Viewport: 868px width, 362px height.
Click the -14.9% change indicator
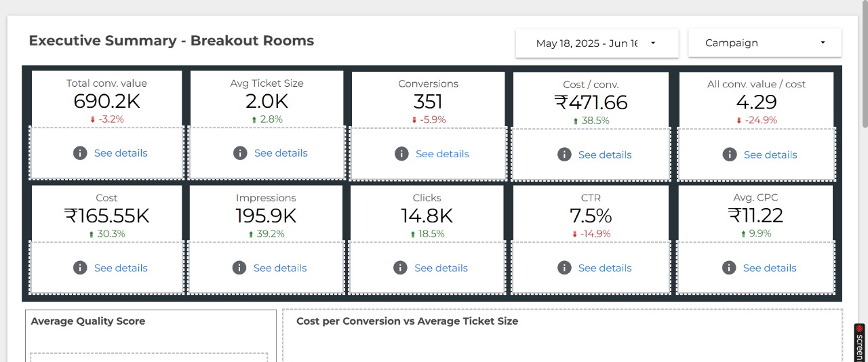pyautogui.click(x=591, y=234)
